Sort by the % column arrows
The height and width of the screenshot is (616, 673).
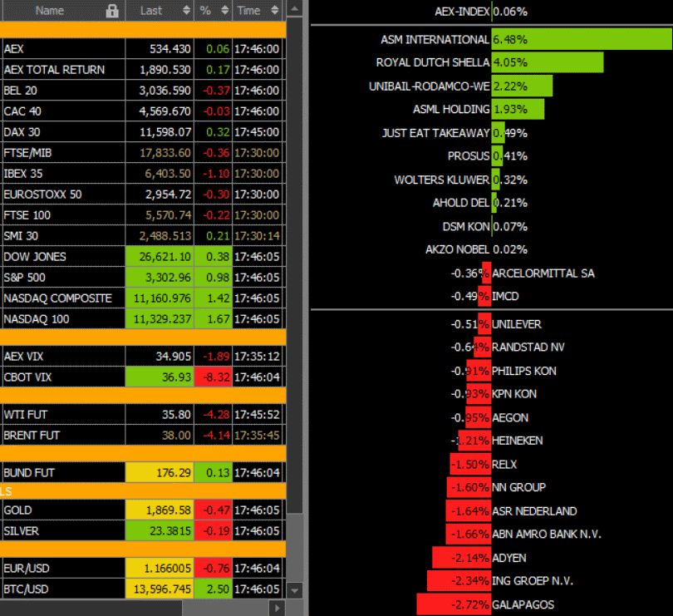[225, 10]
